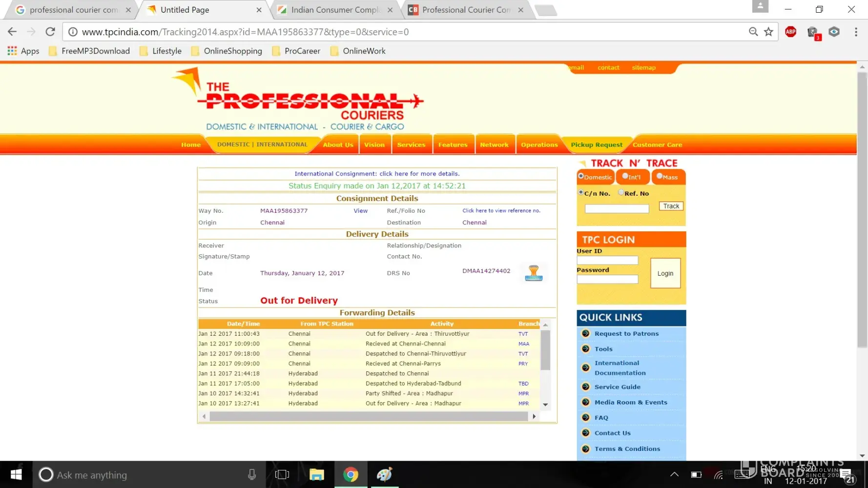Viewport: 868px width, 488px height.
Task: Open the Chrome three-dot menu
Action: 856,32
